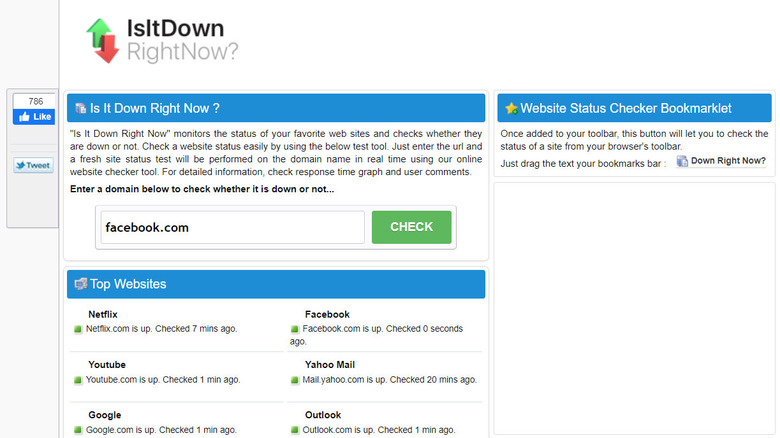This screenshot has height=438, width=780.
Task: Click 'Netflix.com is up. Checked 7 mins ago.' text
Action: coord(162,329)
